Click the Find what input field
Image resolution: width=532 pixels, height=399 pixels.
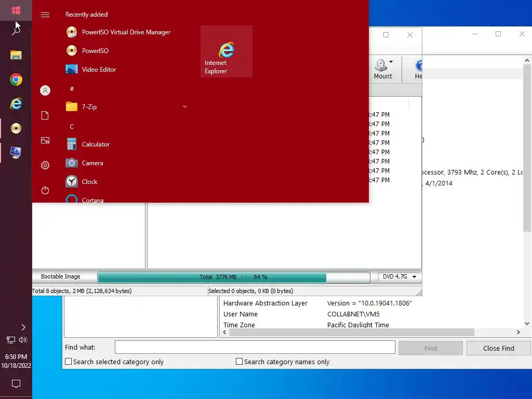[255, 348]
